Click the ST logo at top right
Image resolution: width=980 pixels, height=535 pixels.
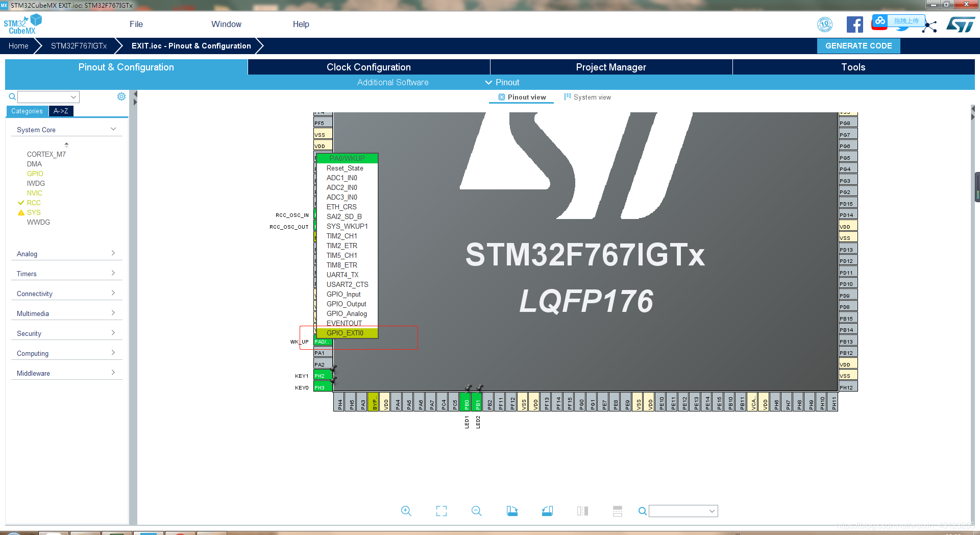961,25
